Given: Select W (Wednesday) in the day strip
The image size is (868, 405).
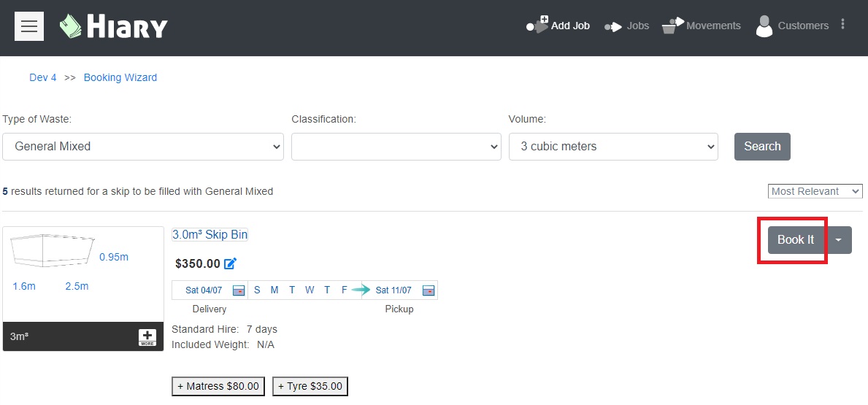Looking at the screenshot, I should tap(310, 290).
